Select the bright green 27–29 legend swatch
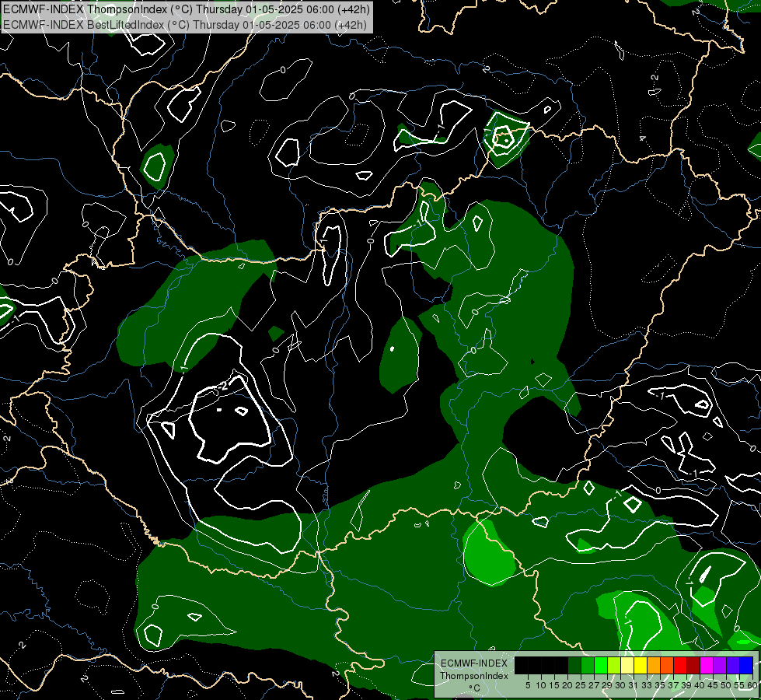 601,665
